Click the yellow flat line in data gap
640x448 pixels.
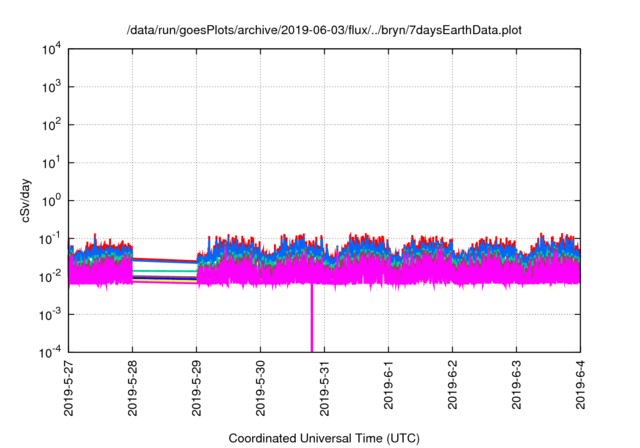tap(165, 282)
